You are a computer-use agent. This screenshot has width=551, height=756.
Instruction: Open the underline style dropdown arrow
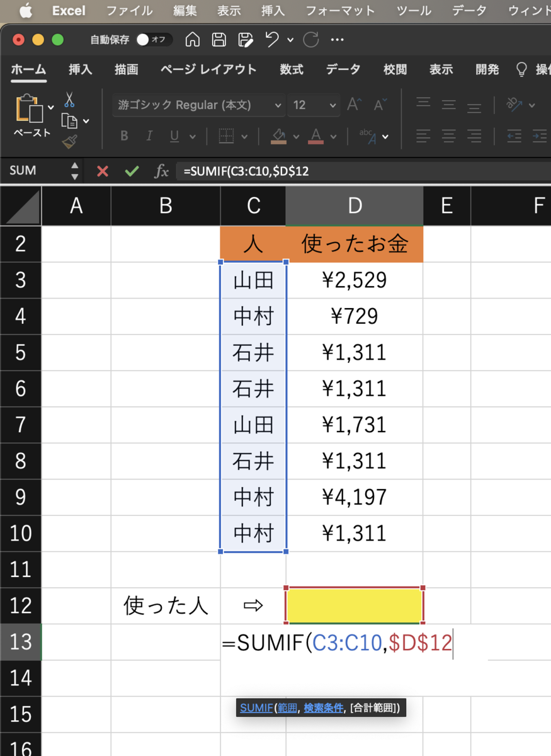tap(192, 136)
